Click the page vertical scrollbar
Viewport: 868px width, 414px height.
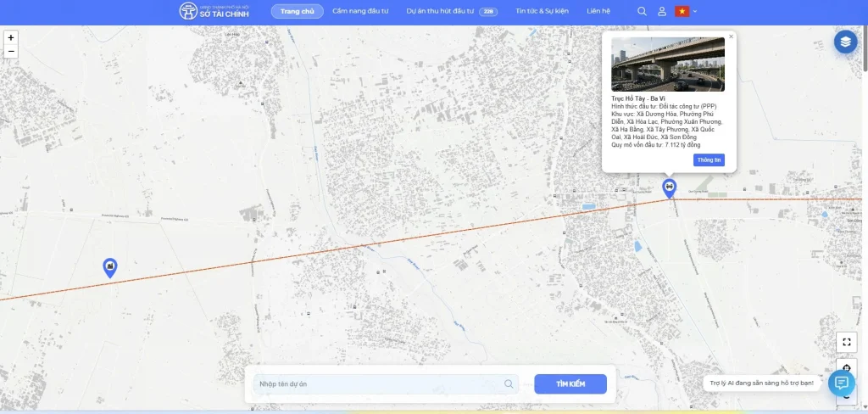tap(865, 48)
